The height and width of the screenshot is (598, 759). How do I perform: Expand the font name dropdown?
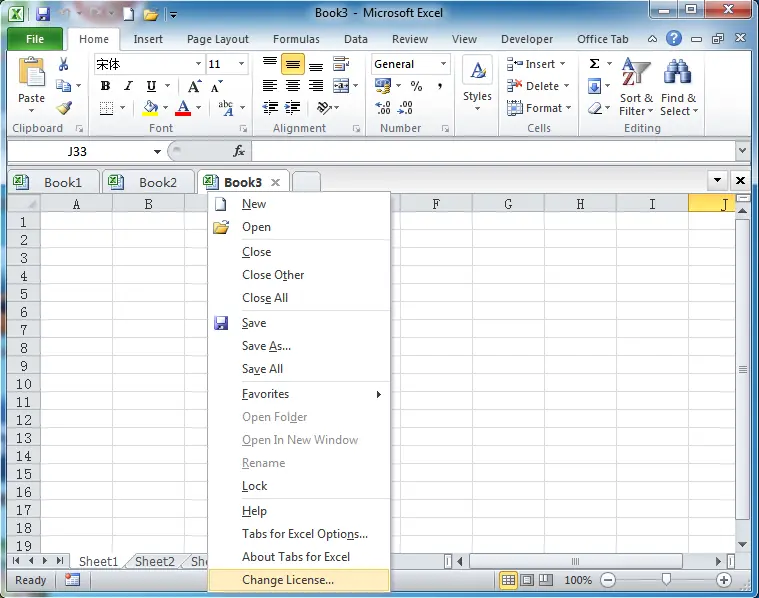tap(198, 64)
